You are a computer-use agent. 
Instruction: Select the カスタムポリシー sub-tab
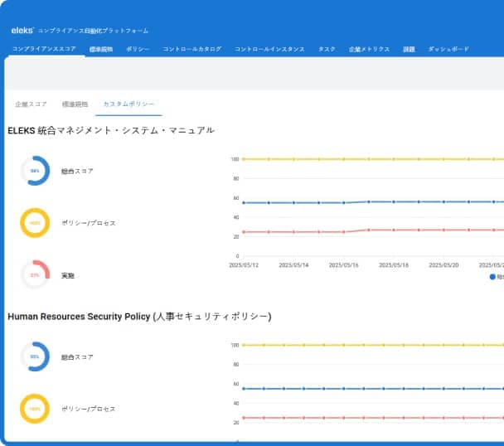pos(128,104)
